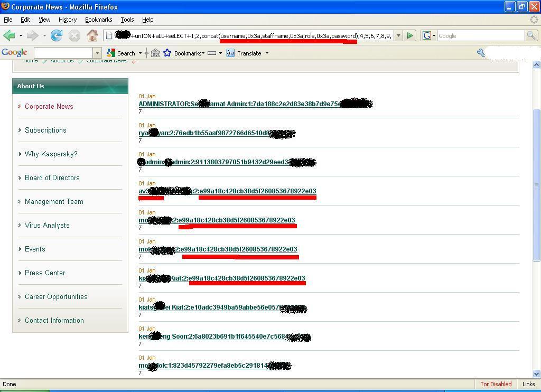Click the Google toolbar Search button
Viewport: 541px width, 392px height.
coord(121,53)
